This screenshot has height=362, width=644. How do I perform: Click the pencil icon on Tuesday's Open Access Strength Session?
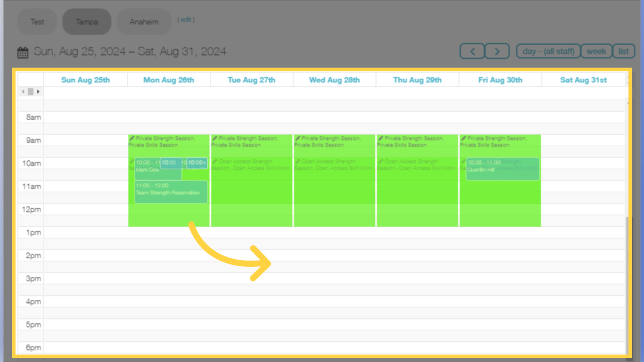click(x=214, y=161)
